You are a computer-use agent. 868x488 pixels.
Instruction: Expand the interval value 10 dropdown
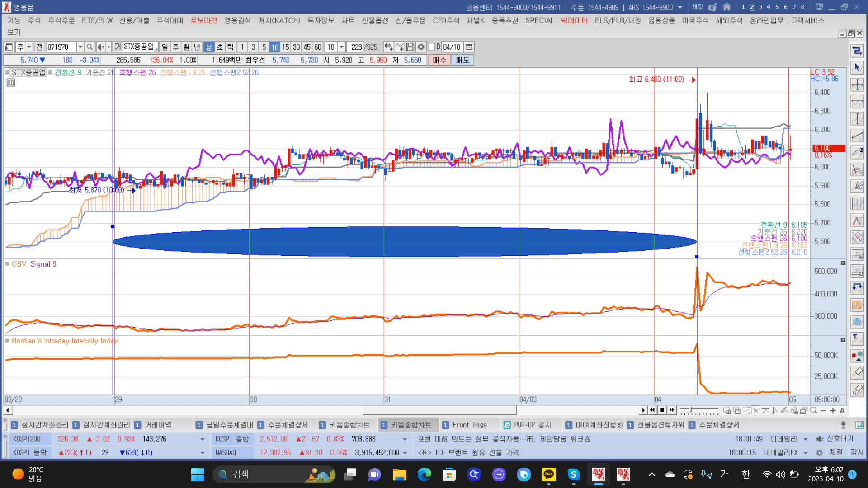click(x=342, y=47)
